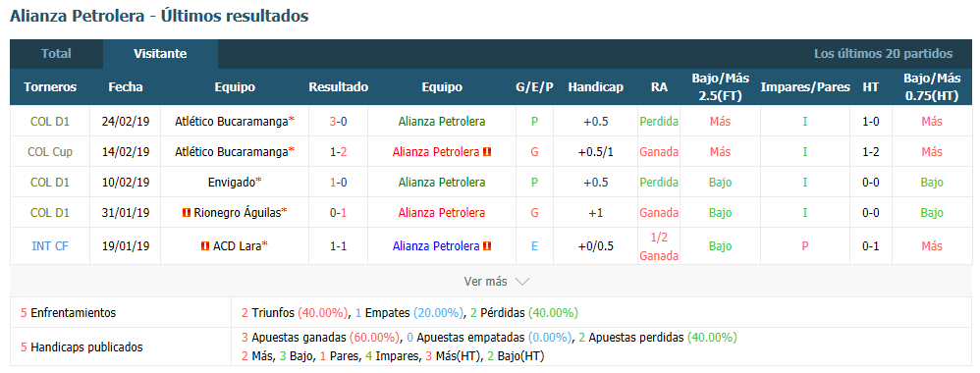980x373 pixels.
Task: Click the 1-2 result on 14/02/19
Action: 338,152
